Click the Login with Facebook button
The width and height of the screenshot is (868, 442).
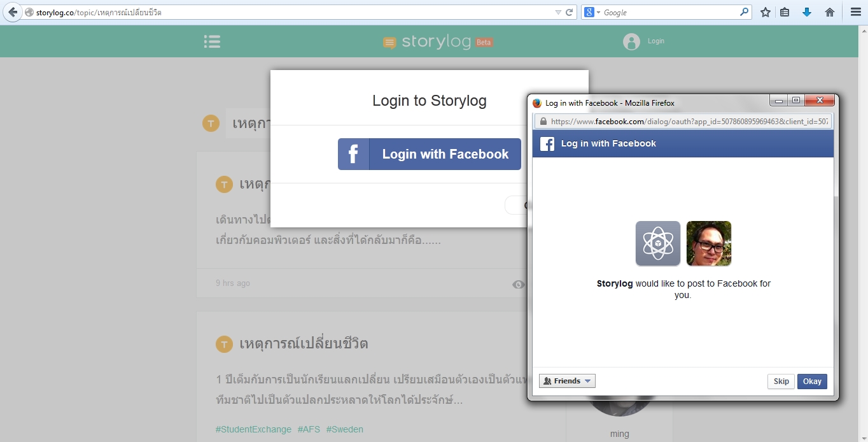click(x=429, y=154)
